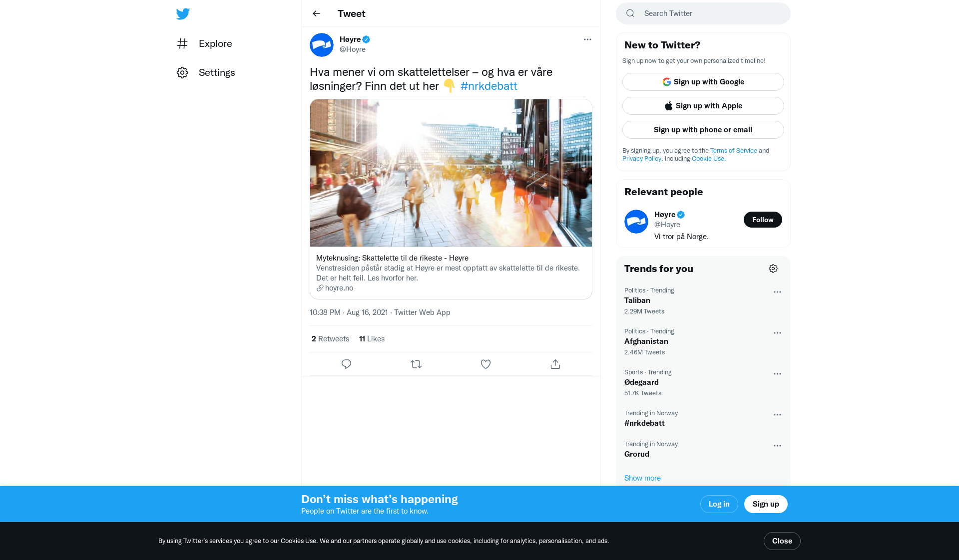Screen dimensions: 959x560
Task: Open Myteknusing article title link
Action: (392, 258)
